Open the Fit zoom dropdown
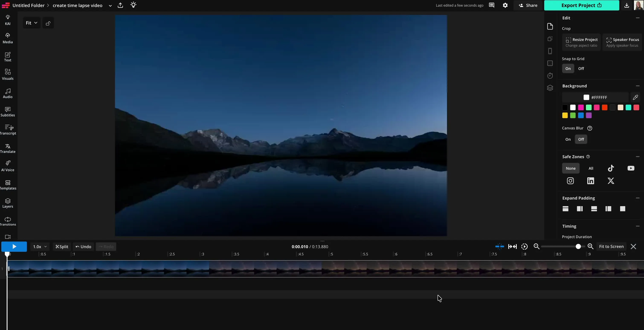 32,23
